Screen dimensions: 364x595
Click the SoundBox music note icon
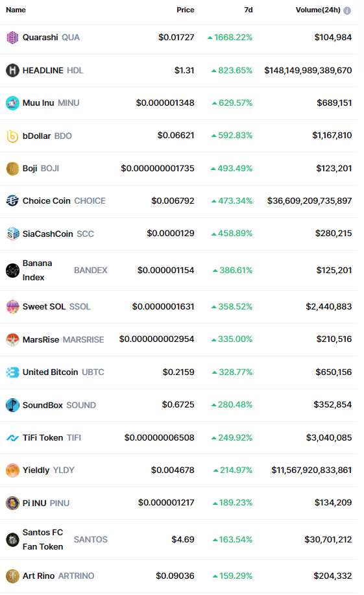[12, 406]
